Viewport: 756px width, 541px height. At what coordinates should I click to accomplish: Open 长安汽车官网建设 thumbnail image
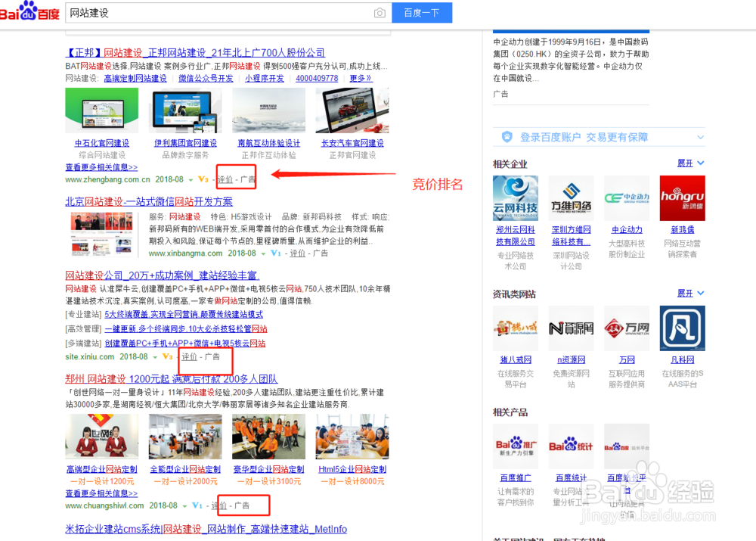(352, 110)
